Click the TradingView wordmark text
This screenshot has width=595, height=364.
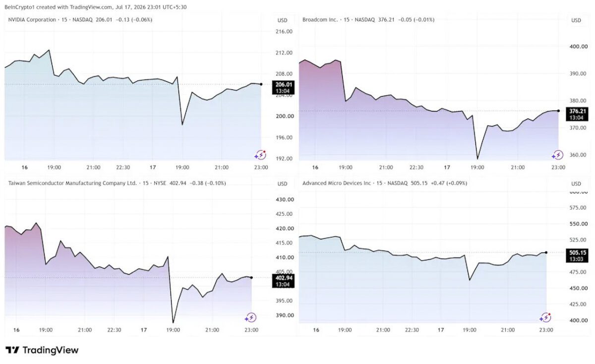(51, 350)
